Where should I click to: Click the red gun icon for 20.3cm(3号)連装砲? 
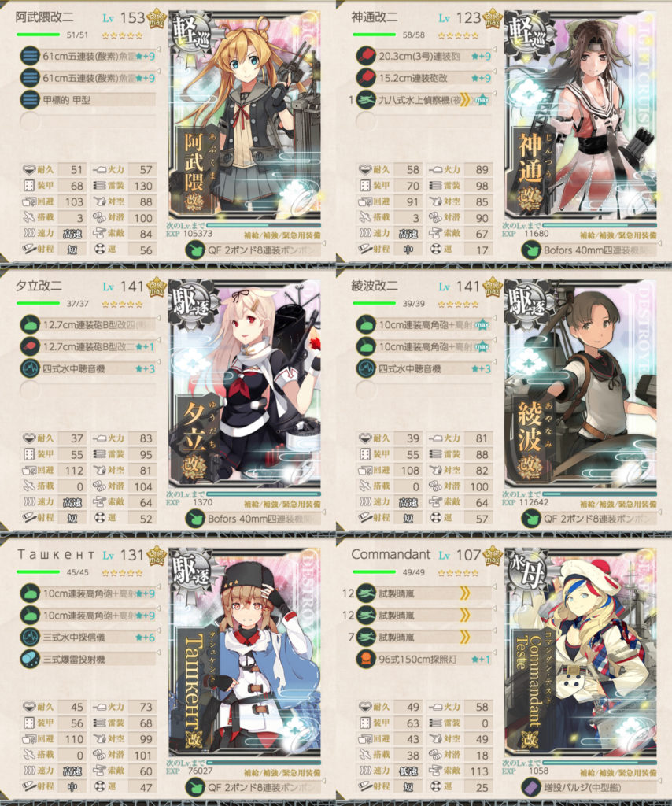tap(366, 56)
